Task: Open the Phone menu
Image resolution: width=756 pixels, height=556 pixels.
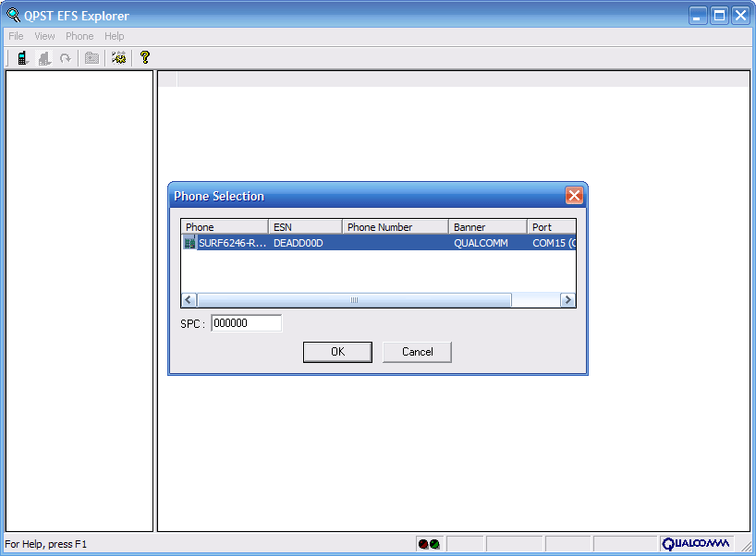Action: tap(79, 36)
